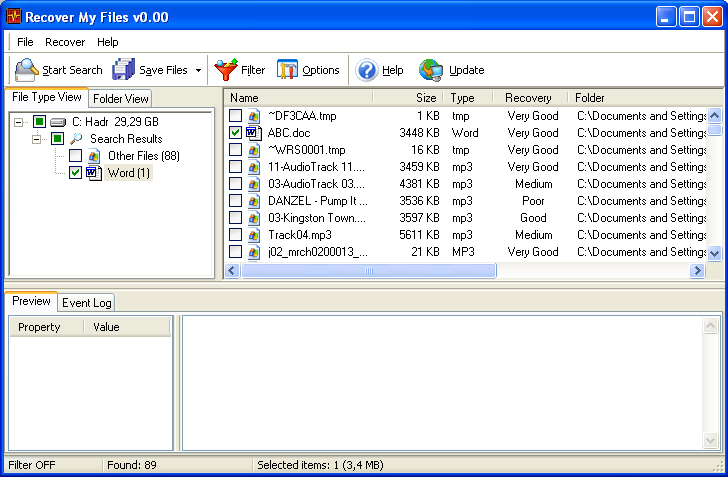Collapse the Search Results tree node

37,139
